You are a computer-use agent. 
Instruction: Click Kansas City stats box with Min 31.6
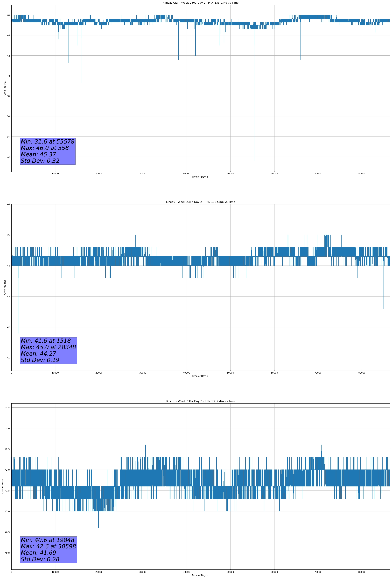(48, 151)
